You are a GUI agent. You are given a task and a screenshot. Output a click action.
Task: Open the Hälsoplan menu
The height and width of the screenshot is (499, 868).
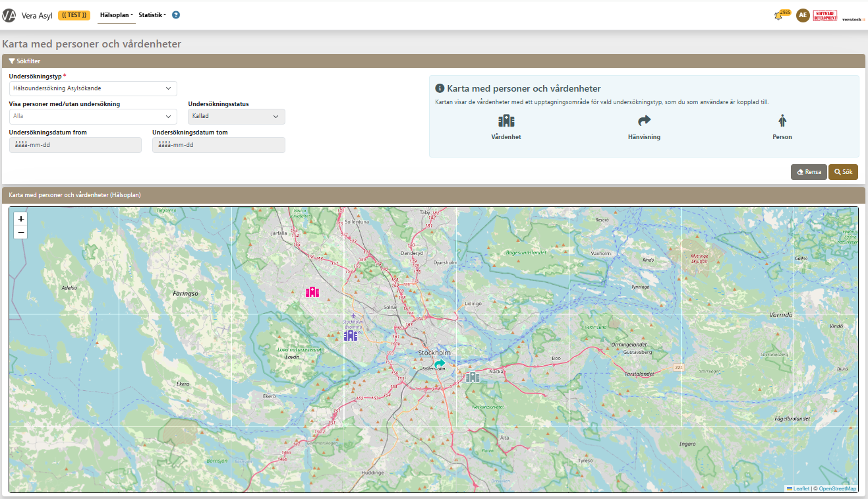(116, 15)
